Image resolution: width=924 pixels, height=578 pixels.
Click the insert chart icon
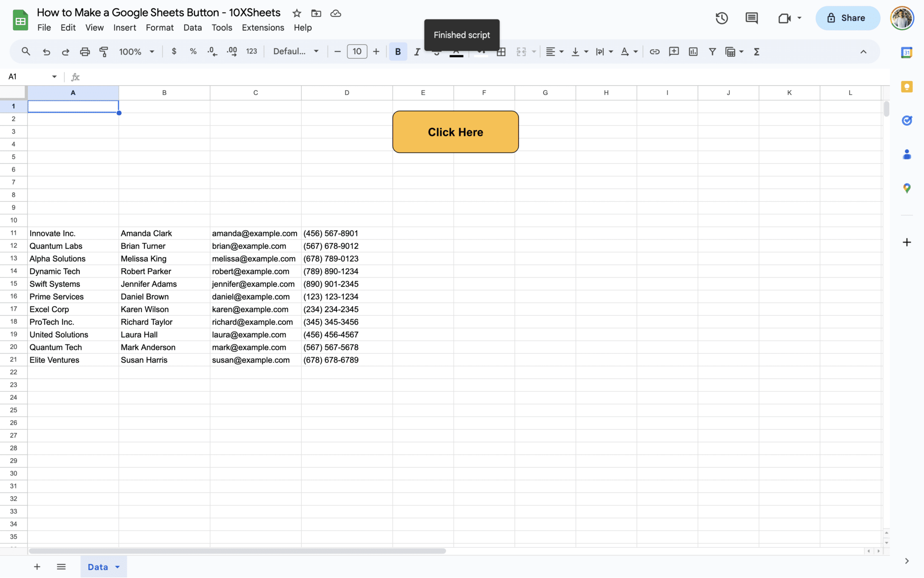(x=693, y=51)
